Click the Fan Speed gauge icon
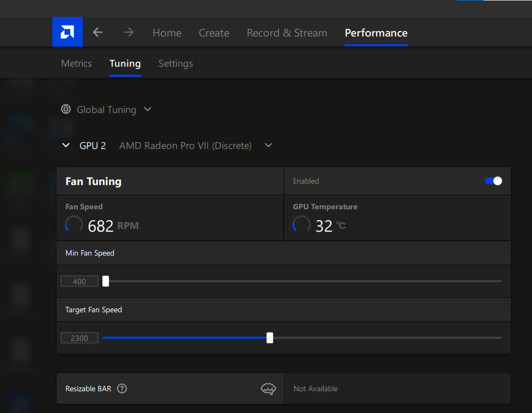The image size is (532, 413). [74, 224]
